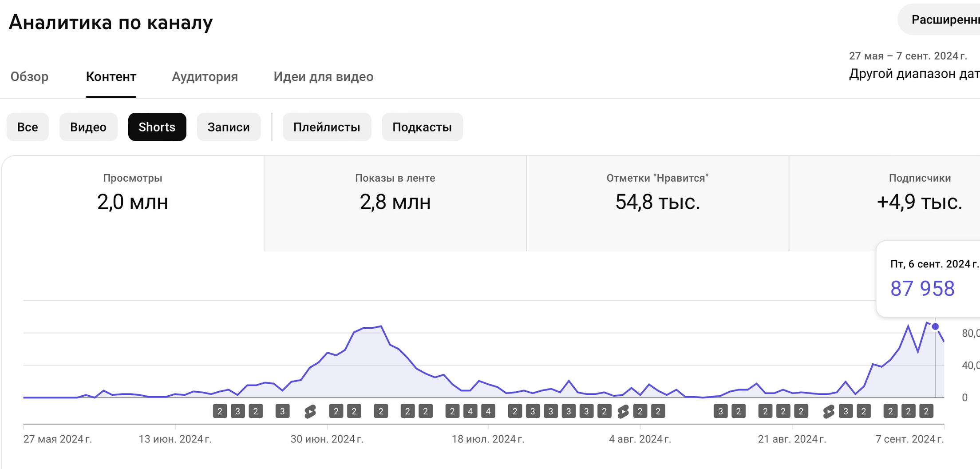Click the 27 мая – 7 сент. 2024 г. range text
The width and height of the screenshot is (980, 469).
(x=908, y=56)
